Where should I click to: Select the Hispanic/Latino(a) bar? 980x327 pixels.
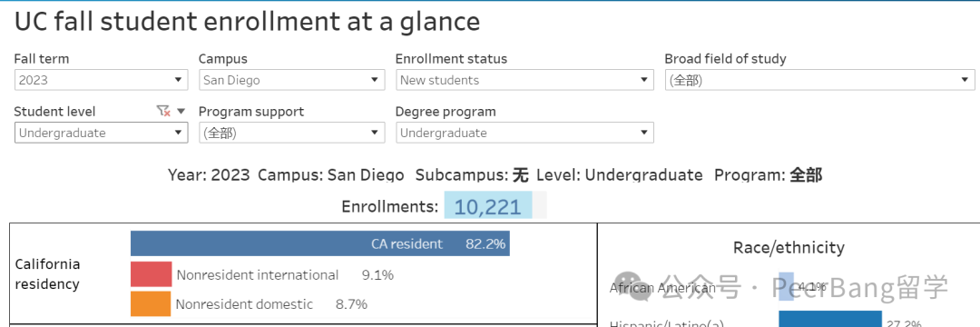click(x=830, y=319)
